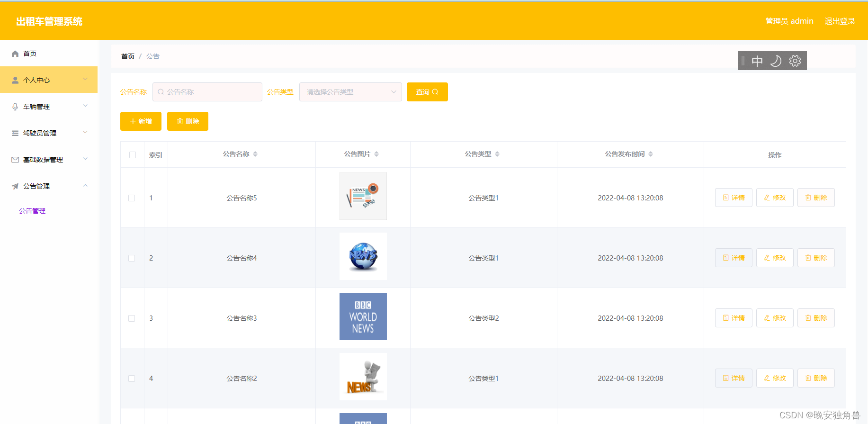
Task: Click the search magnifier in 公告名称 field
Action: point(161,92)
